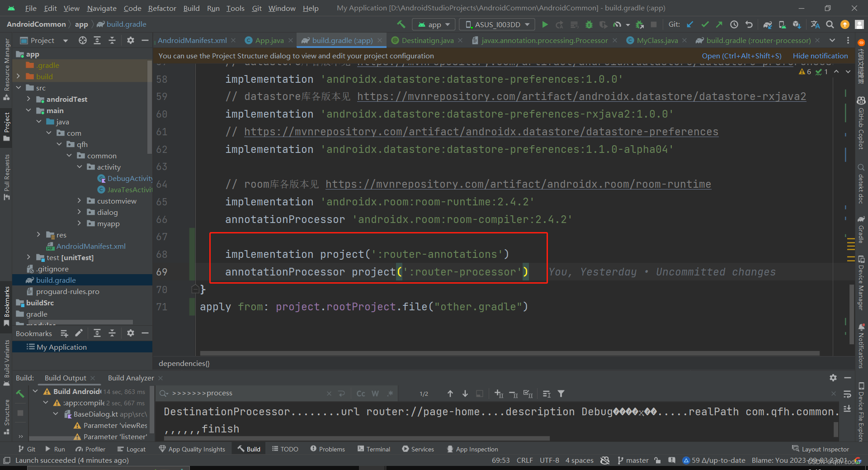Open Build panel settings gear
The width and height of the screenshot is (868, 470).
click(833, 378)
